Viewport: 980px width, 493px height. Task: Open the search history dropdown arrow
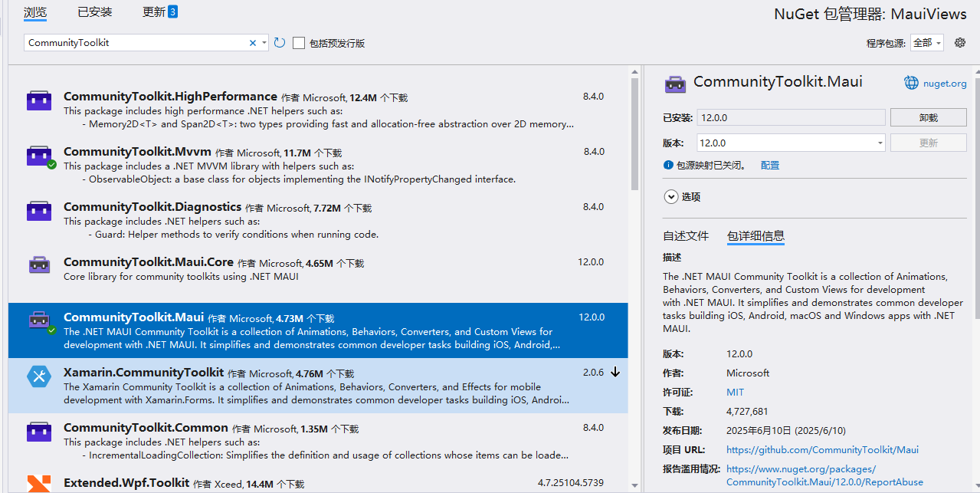pos(264,43)
